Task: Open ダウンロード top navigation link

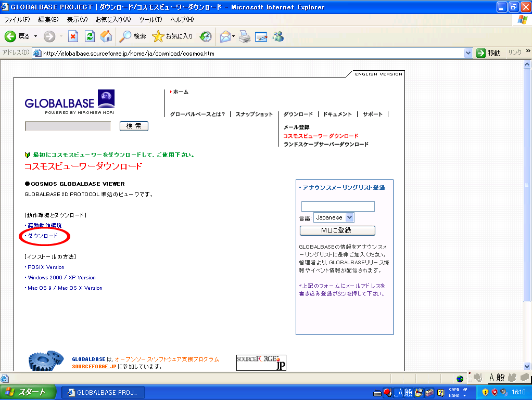Action: pos(298,114)
